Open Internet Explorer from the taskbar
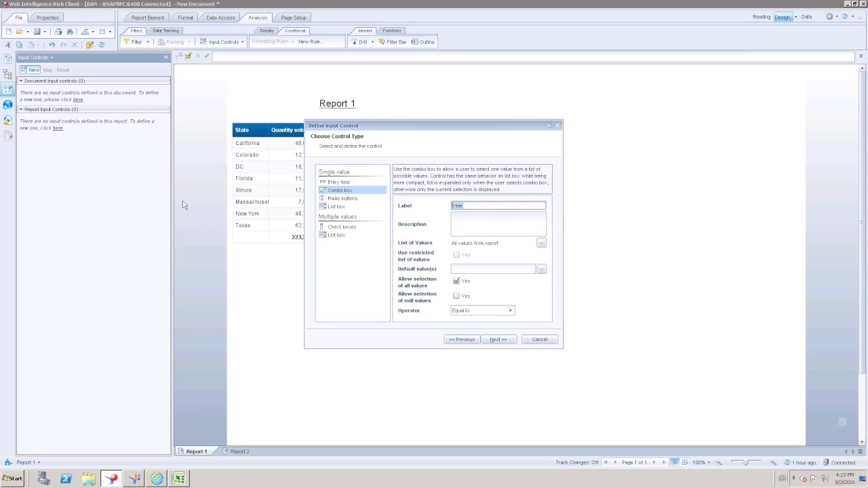The image size is (868, 488). (x=157, y=479)
